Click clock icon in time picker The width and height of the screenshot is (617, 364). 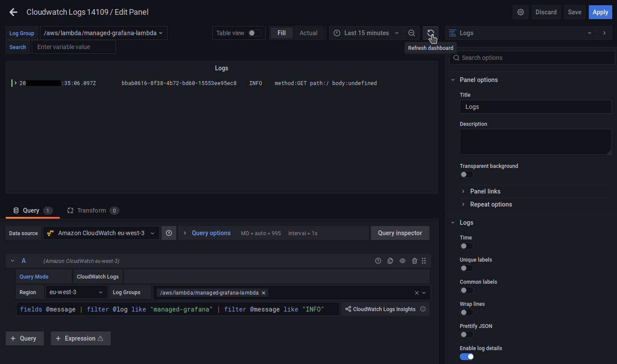coord(337,33)
